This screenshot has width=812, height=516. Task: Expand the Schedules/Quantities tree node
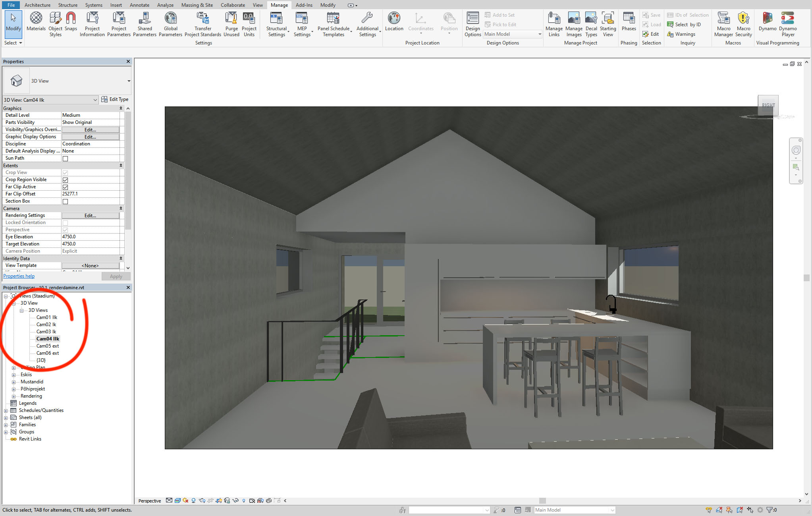point(6,411)
